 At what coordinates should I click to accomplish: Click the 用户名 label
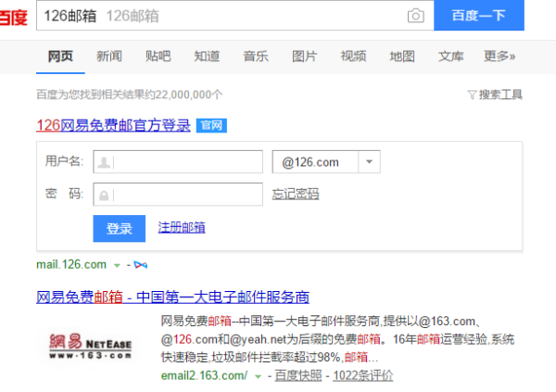click(64, 161)
